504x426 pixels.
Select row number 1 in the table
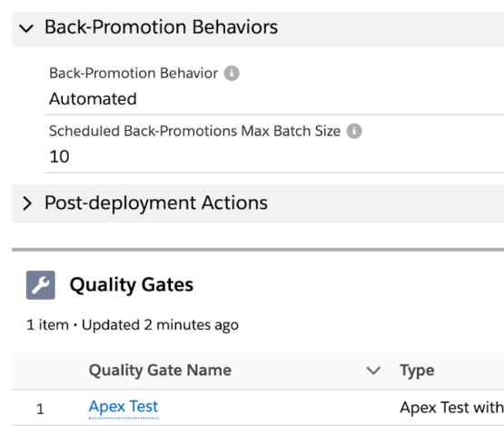40,410
